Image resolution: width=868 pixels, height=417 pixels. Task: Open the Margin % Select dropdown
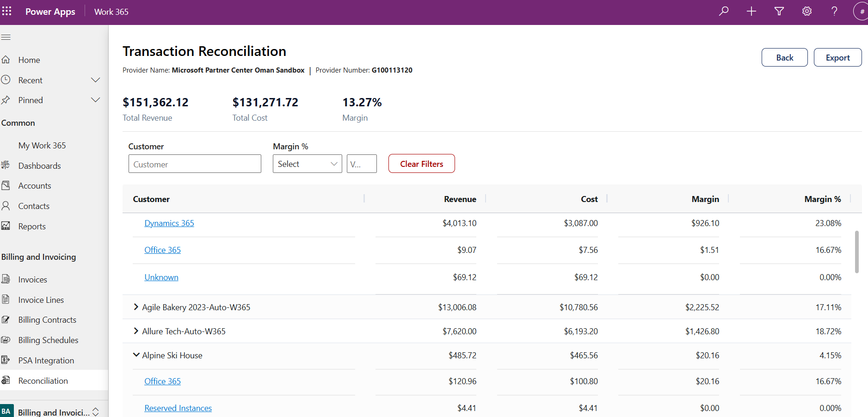coord(308,164)
